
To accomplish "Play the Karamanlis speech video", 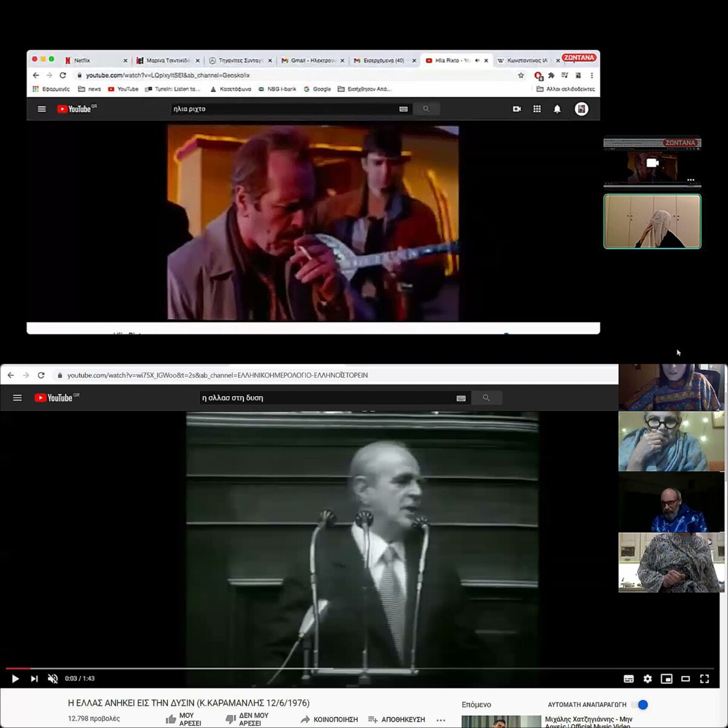I will click(15, 679).
